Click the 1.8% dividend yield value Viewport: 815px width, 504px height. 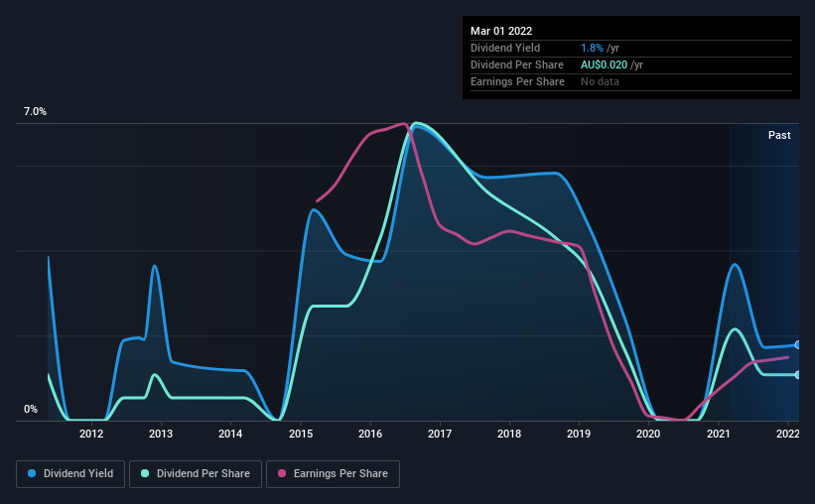click(x=592, y=48)
